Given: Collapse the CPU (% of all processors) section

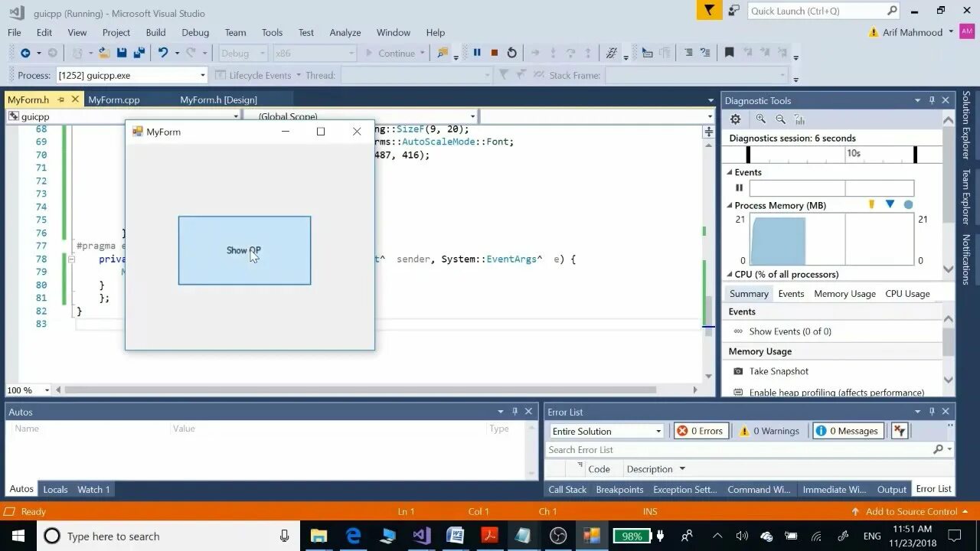Looking at the screenshot, I should pos(730,274).
